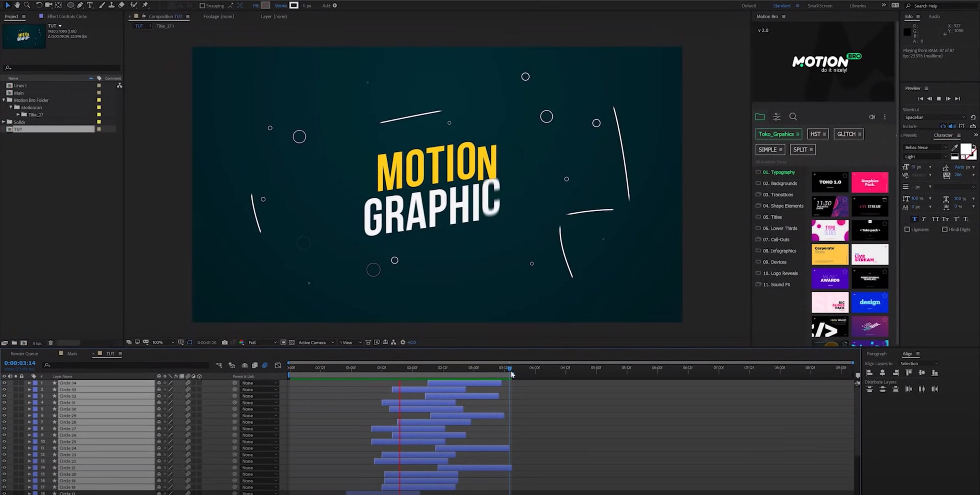The image size is (980, 495).
Task: Open Motion Bro settings sliders icon
Action: (776, 116)
